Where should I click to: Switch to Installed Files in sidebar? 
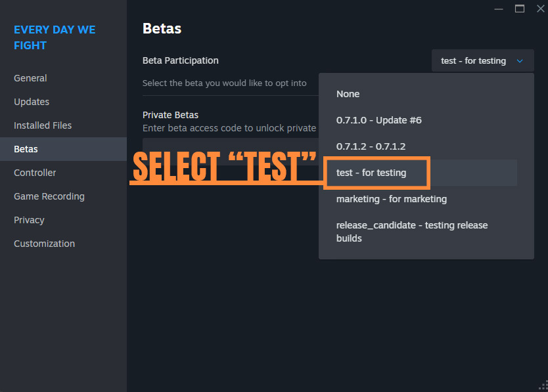coord(43,125)
